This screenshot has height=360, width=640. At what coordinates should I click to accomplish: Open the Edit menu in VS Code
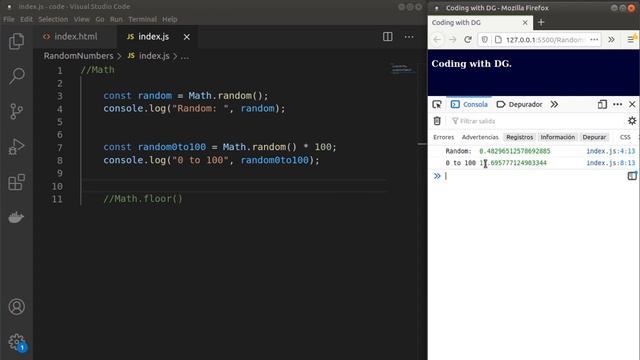[27, 19]
